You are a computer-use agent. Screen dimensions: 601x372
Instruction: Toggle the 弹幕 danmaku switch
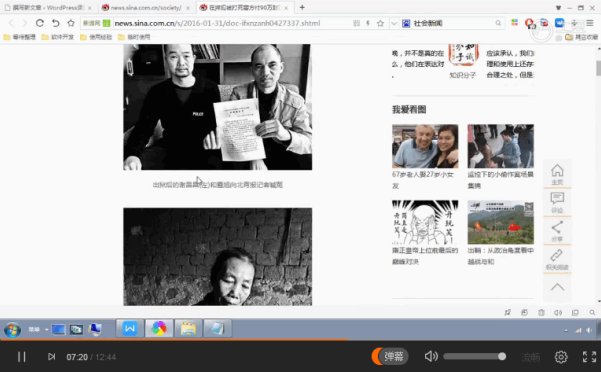coord(390,356)
